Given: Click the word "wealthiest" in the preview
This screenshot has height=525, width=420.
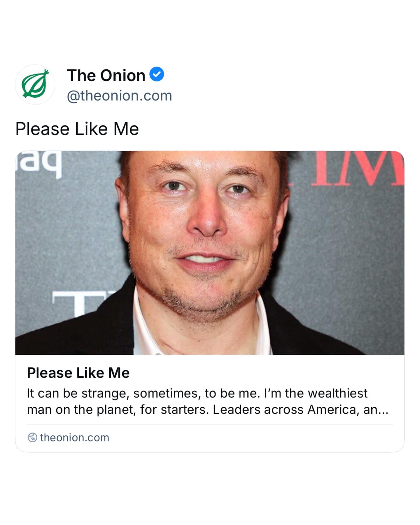Looking at the screenshot, I should point(337,393).
